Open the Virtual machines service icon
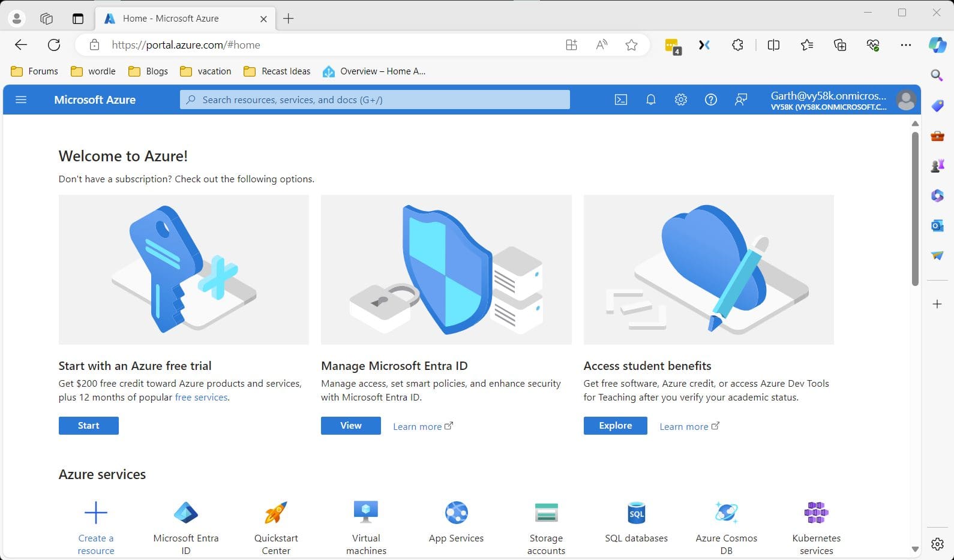954x560 pixels. tap(366, 513)
